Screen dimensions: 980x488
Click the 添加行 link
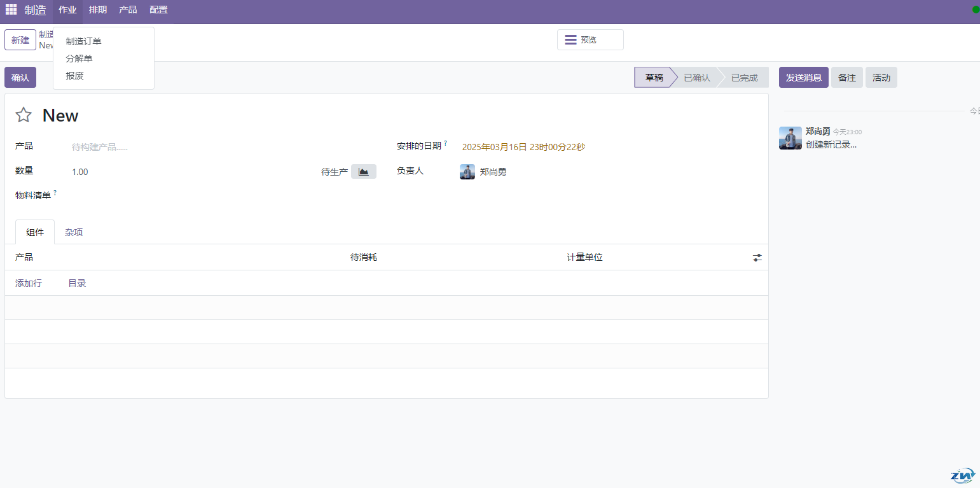point(29,283)
